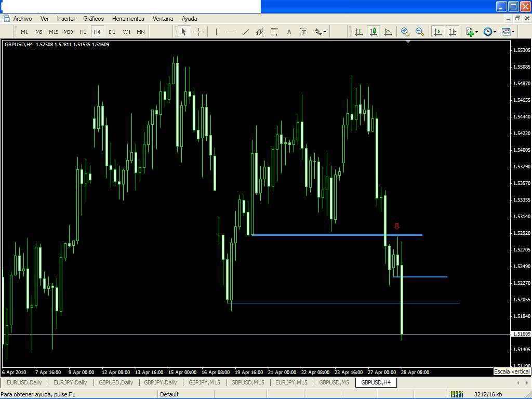532x399 pixels.
Task: Choose the horizontal line drawing tool
Action: 231,32
